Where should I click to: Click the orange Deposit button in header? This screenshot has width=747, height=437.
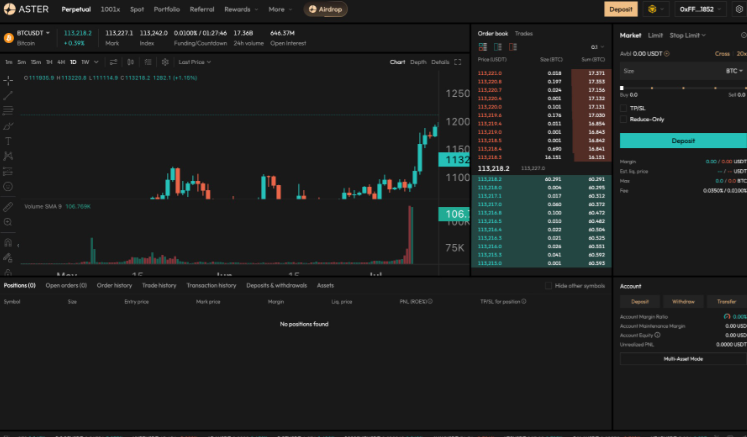click(x=621, y=9)
